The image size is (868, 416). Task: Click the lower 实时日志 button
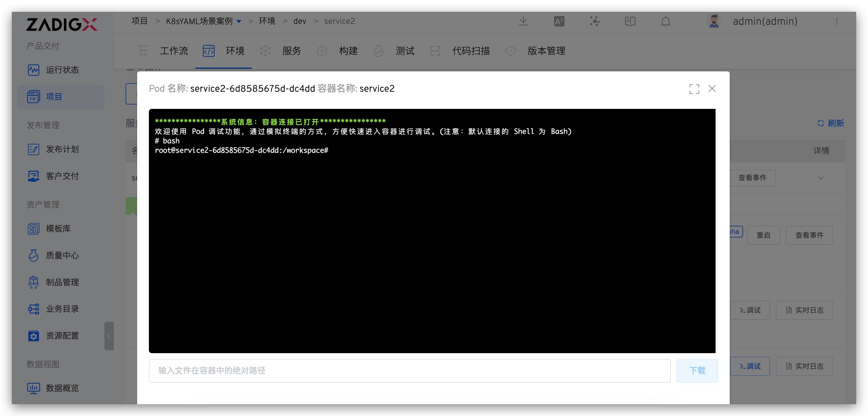point(804,366)
